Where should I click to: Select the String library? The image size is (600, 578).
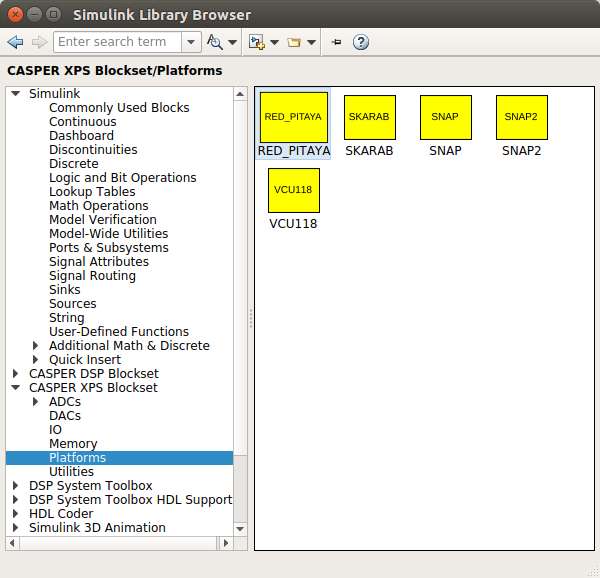coord(67,317)
